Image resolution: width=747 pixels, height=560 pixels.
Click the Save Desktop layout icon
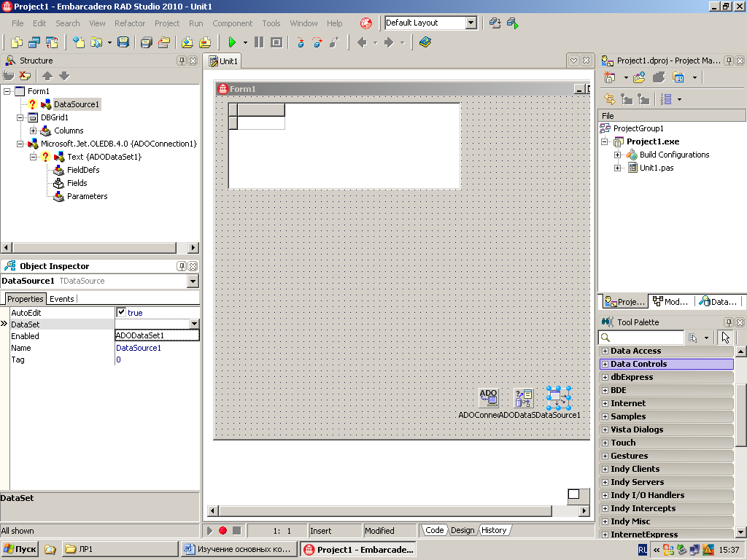pos(495,23)
